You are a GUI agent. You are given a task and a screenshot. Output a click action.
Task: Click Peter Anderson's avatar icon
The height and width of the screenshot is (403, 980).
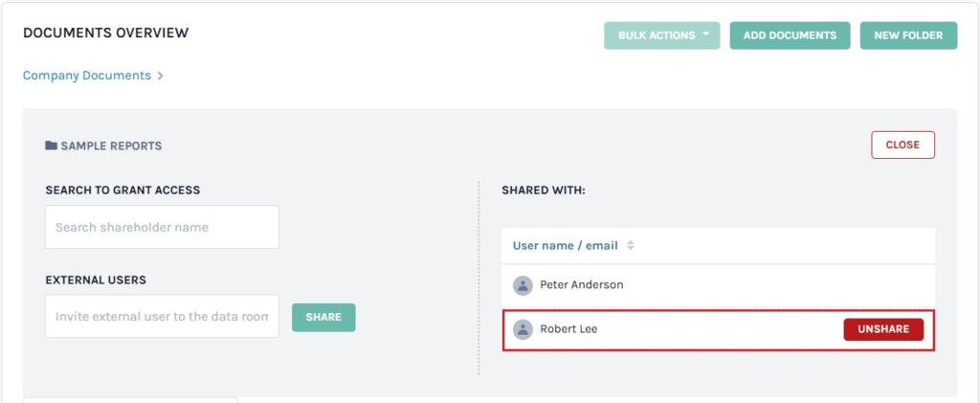tap(523, 285)
